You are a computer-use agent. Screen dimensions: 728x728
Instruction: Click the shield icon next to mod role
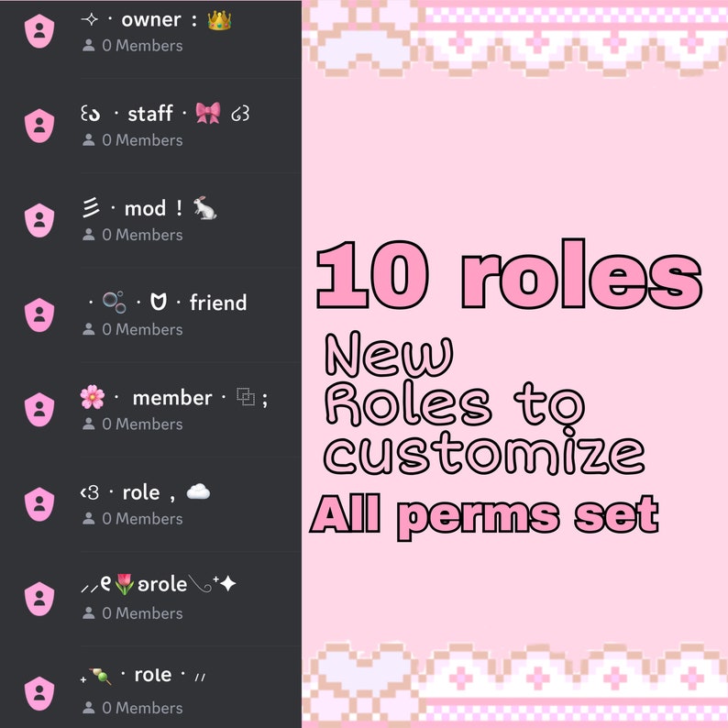(x=39, y=221)
